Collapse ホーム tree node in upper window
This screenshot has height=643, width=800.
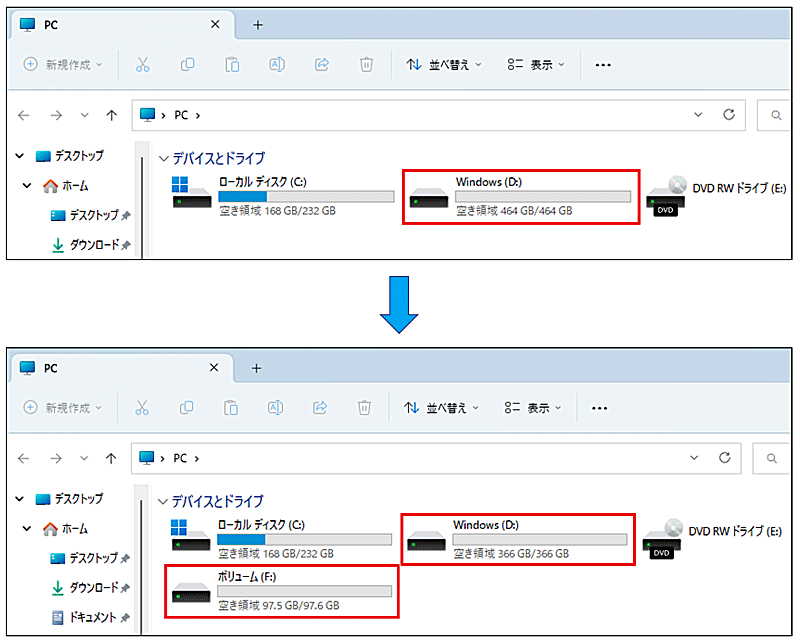(27, 186)
